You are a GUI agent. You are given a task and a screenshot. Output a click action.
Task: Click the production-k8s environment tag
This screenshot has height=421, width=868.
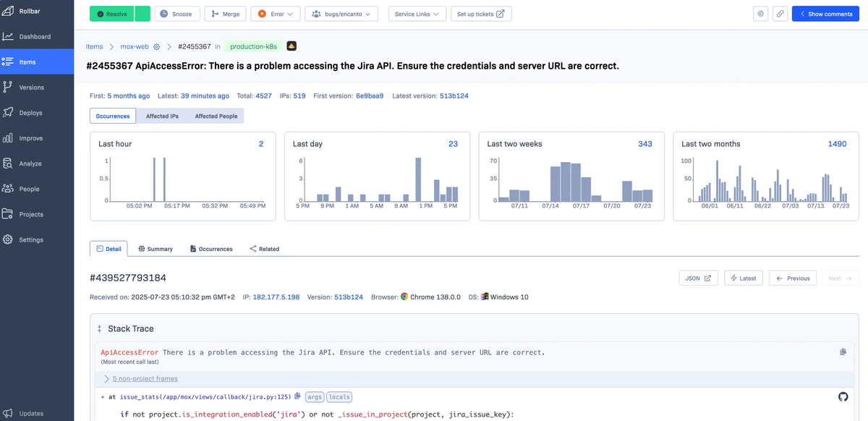tap(253, 46)
